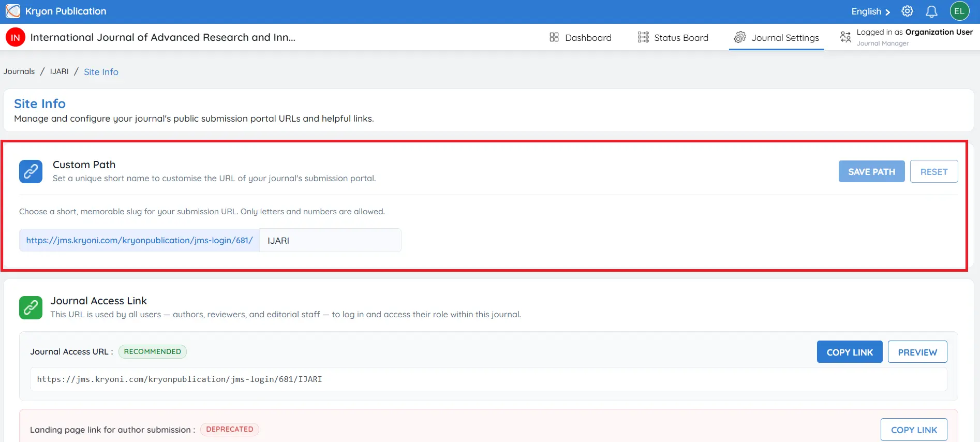Click the Dashboard grid icon
Screen dimensions: 980x442
tap(554, 37)
